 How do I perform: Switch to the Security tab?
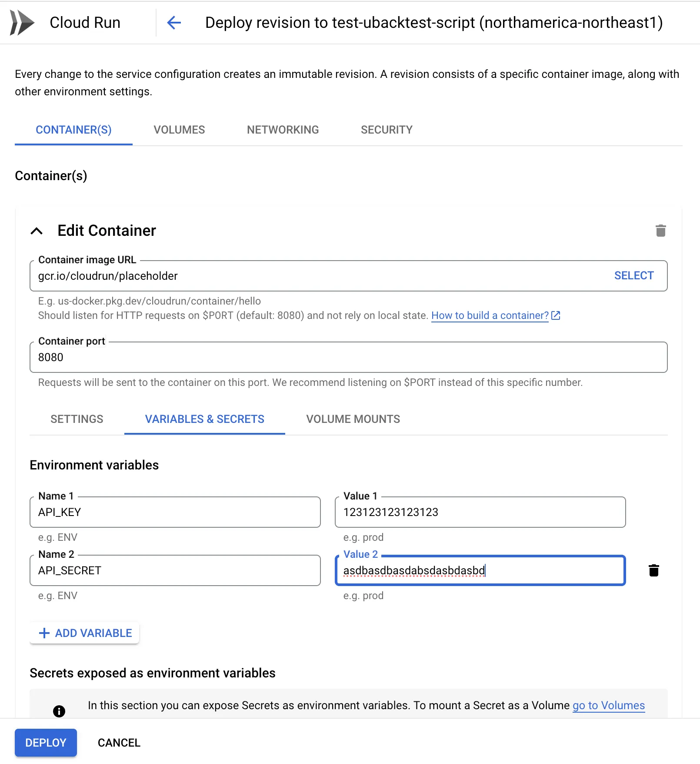coord(387,130)
